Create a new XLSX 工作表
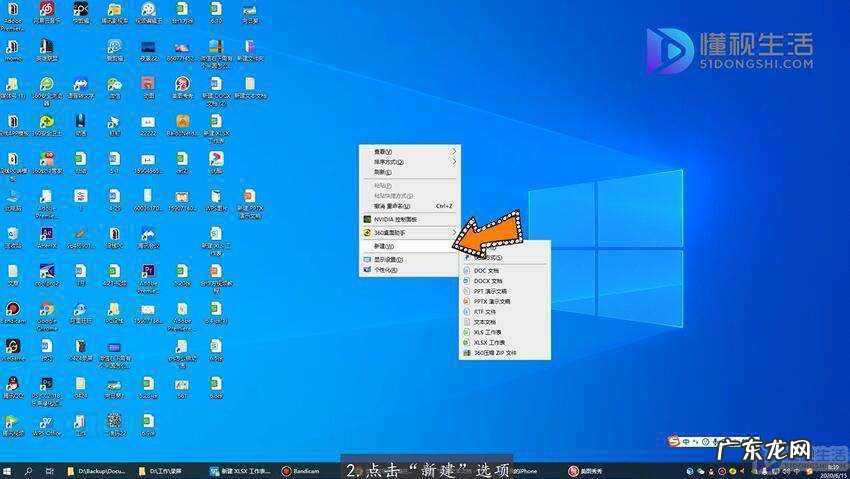 (490, 342)
